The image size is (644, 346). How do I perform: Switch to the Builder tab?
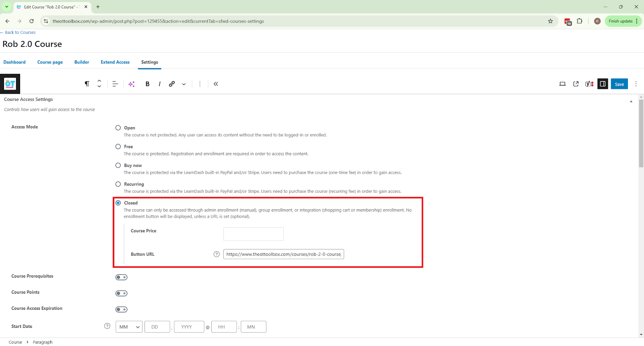pos(82,62)
